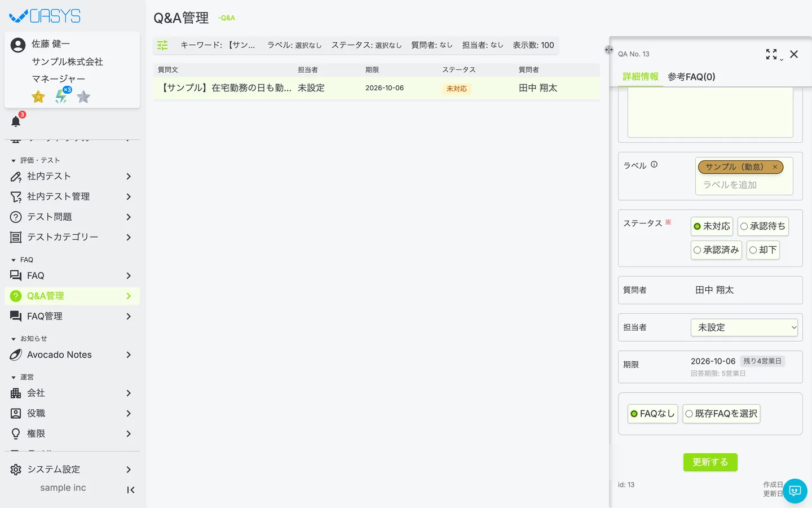Collapse the 評価・テスト section
This screenshot has height=508, width=812.
(35, 160)
